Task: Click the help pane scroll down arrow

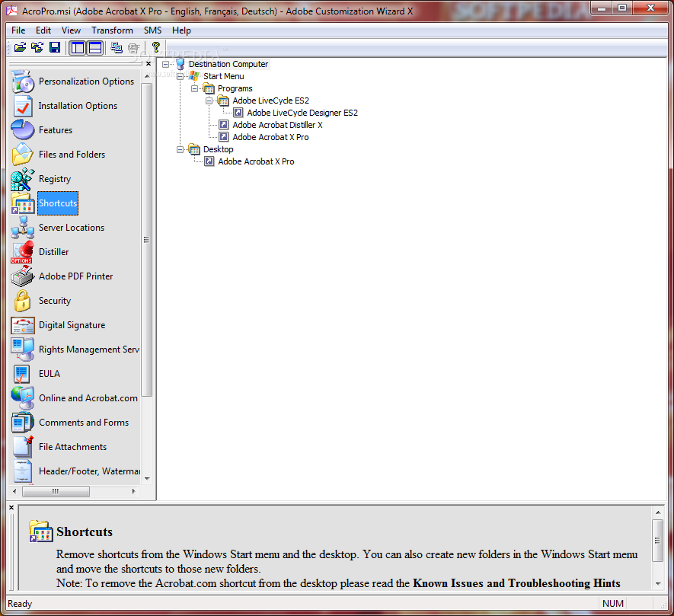Action: [658, 583]
